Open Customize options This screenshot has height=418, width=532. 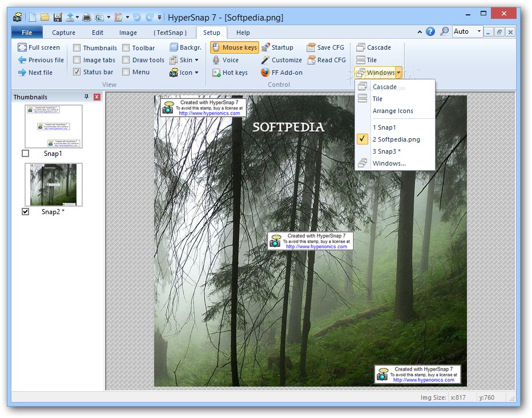click(281, 60)
